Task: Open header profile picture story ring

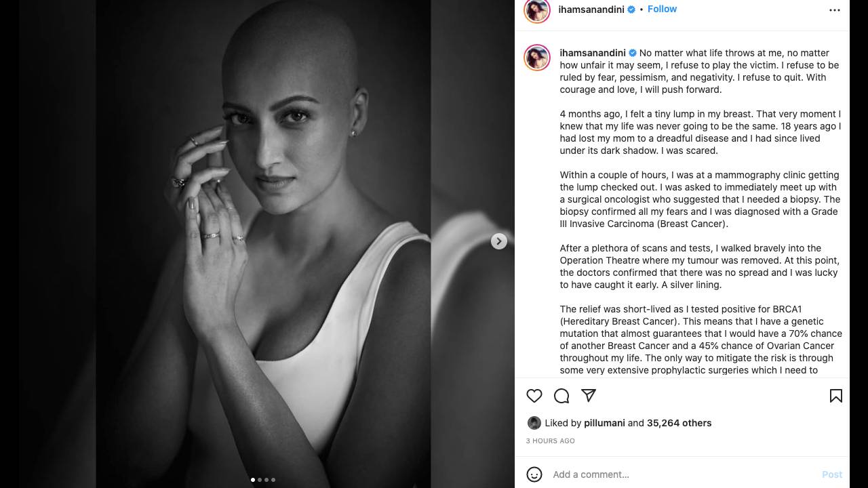Action: (x=537, y=10)
